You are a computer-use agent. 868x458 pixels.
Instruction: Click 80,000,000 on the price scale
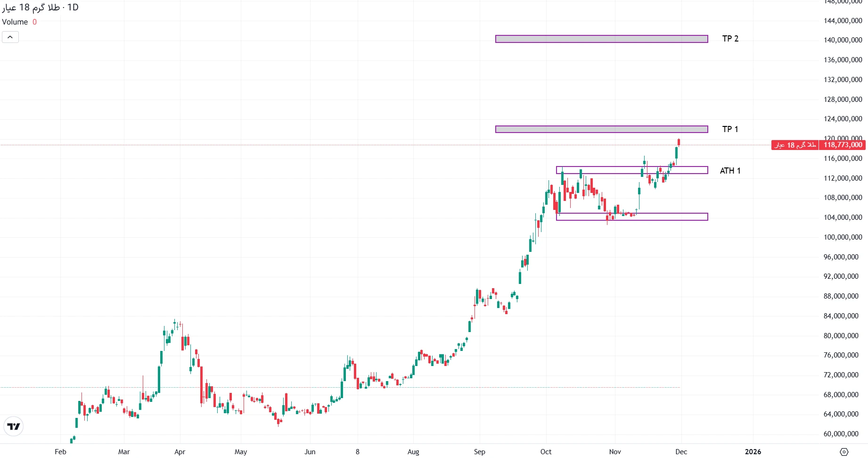coord(841,336)
